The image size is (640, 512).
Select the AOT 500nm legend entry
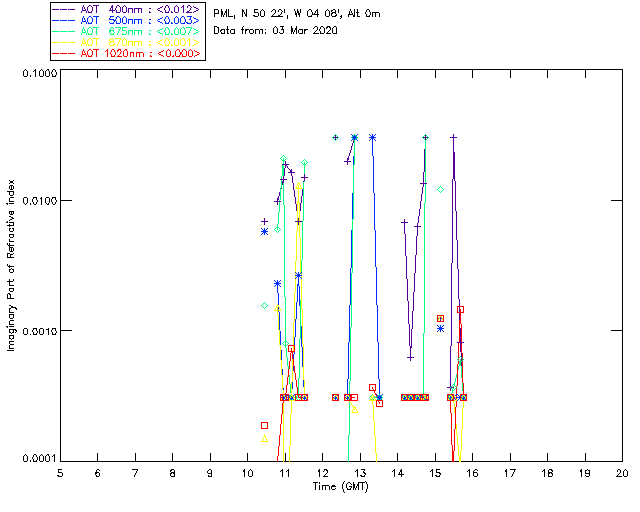click(126, 19)
